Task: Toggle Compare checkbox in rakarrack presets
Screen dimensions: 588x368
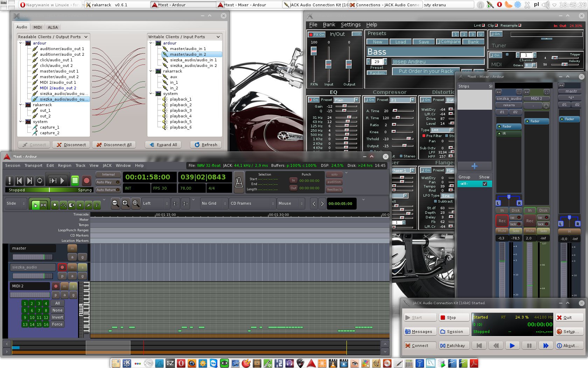Action: [x=448, y=42]
